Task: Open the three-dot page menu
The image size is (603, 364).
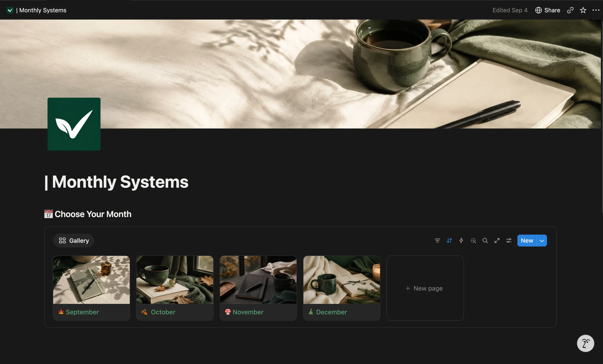Action: pyautogui.click(x=596, y=10)
